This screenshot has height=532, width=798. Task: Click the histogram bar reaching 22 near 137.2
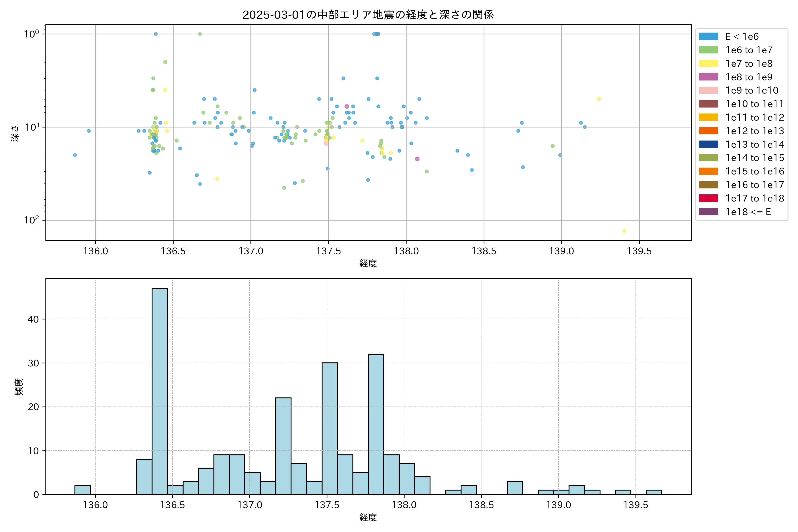pyautogui.click(x=283, y=446)
